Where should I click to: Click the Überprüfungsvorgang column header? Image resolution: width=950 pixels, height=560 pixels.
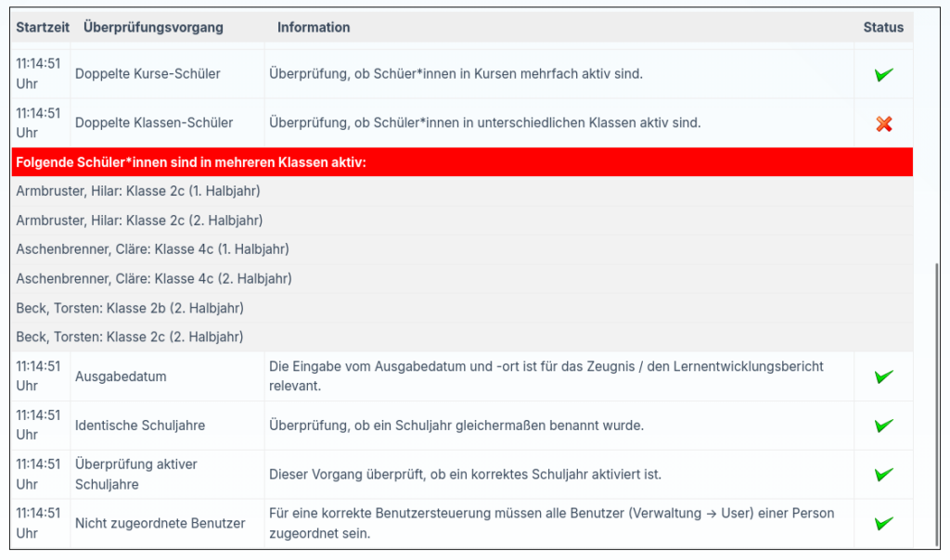tap(153, 28)
